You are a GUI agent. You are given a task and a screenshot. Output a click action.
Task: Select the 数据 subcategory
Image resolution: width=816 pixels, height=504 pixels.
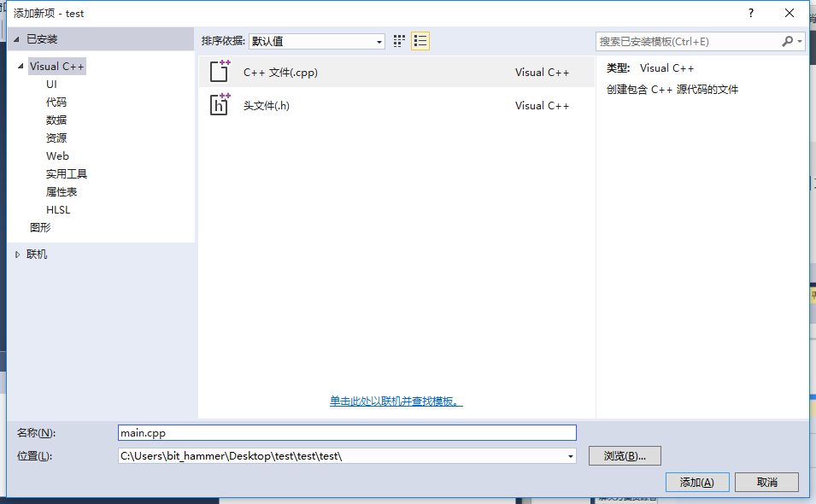56,120
